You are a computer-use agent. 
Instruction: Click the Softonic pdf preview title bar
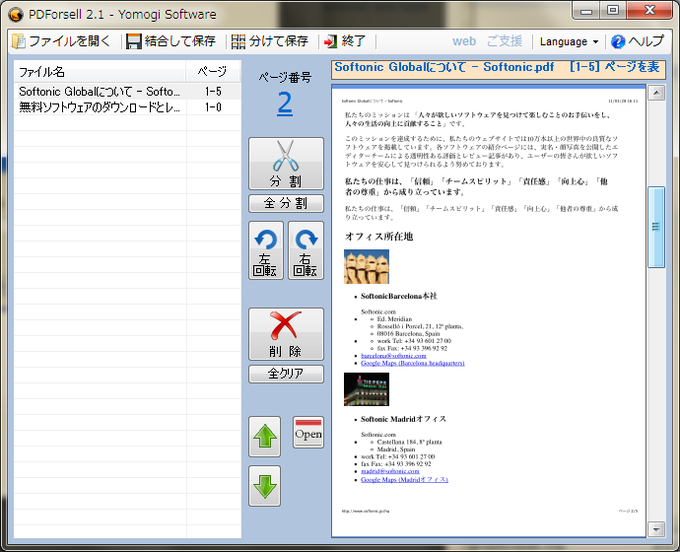[x=498, y=69]
